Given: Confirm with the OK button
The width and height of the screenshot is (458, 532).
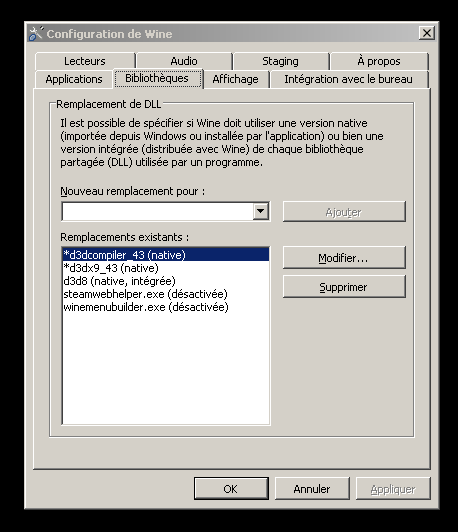Looking at the screenshot, I should point(231,489).
